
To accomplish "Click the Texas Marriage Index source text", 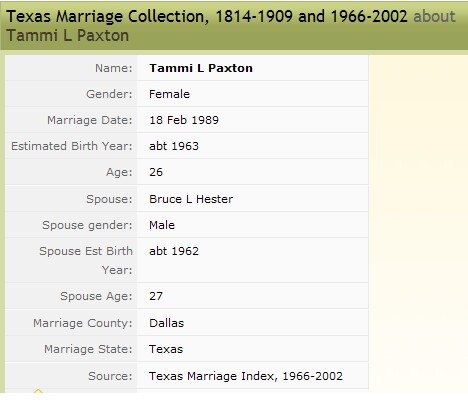I will (x=246, y=376).
